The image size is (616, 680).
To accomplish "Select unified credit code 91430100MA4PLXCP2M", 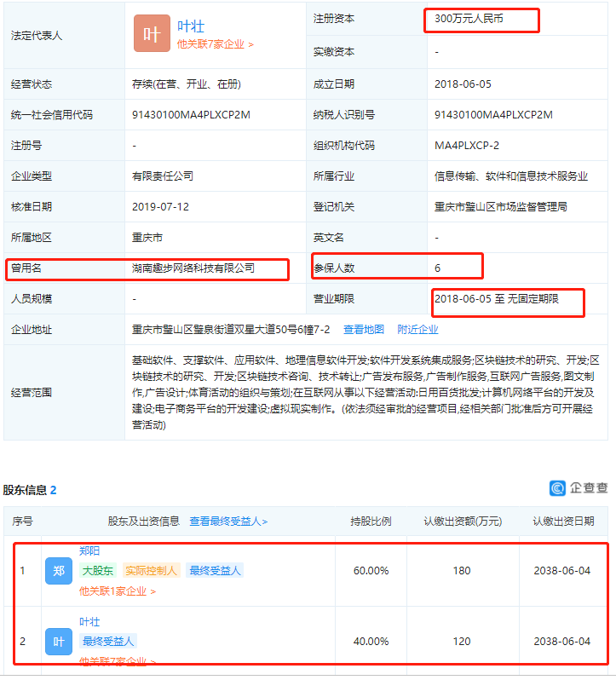I will (191, 115).
